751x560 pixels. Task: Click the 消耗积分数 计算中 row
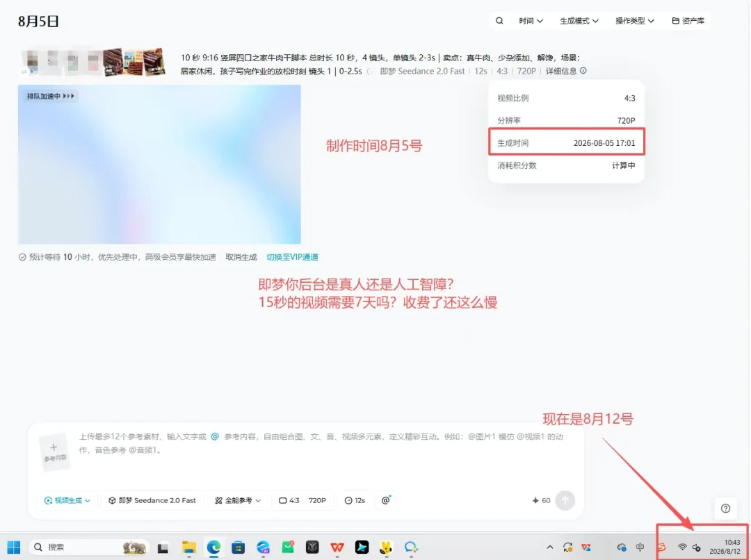click(566, 165)
